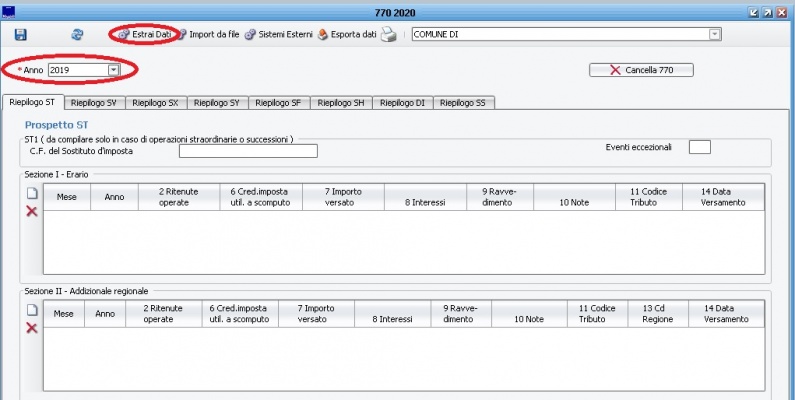This screenshot has height=400, width=795.
Task: Click the Refresh arrows icon in toolbar
Action: point(77,34)
